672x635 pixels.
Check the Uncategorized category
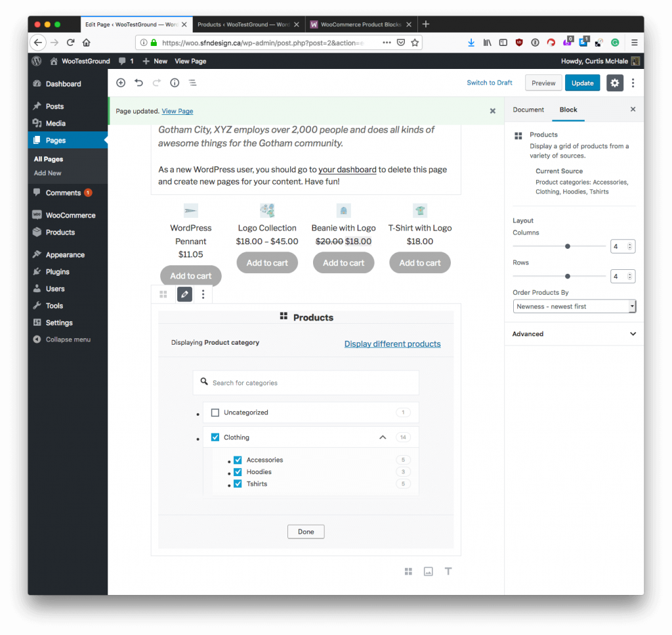pyautogui.click(x=215, y=412)
